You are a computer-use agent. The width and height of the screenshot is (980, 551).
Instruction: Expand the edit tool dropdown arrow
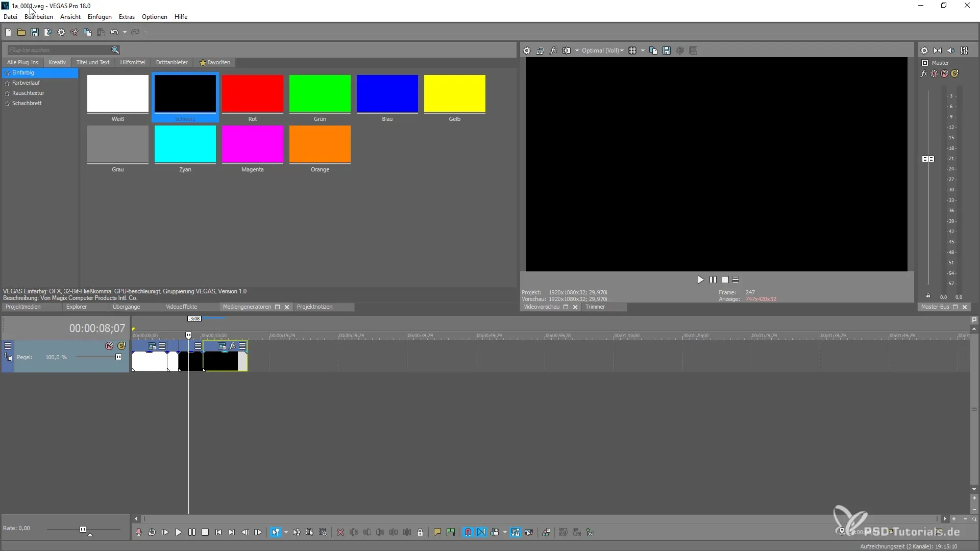tap(286, 532)
